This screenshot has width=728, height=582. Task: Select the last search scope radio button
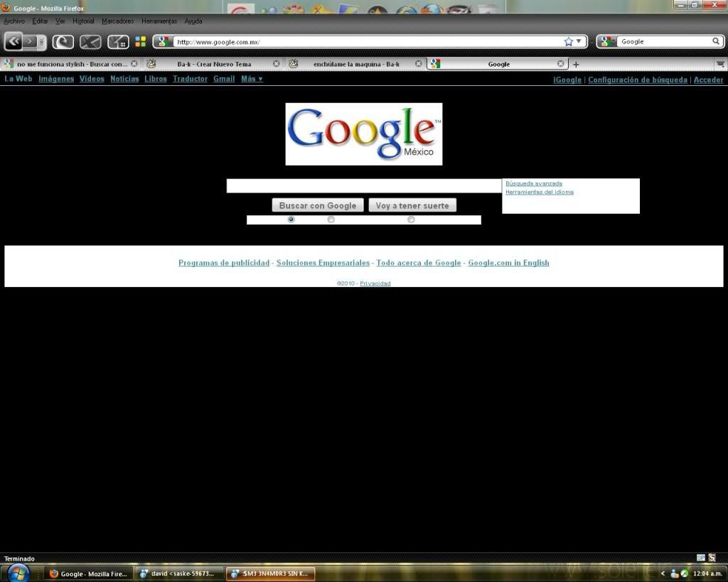(x=411, y=219)
